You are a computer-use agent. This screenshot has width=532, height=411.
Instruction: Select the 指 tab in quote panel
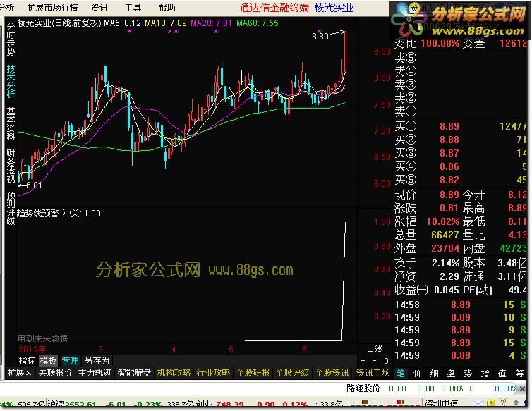coord(485,374)
